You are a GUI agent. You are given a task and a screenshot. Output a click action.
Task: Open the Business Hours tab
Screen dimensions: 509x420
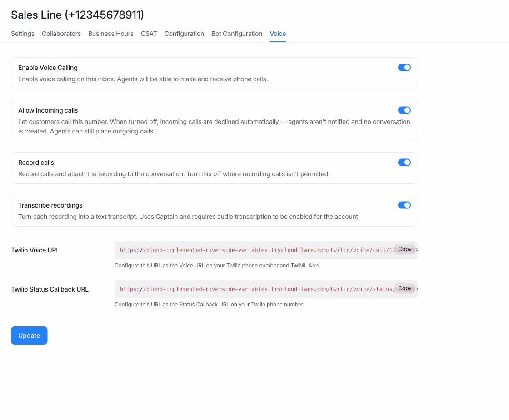[x=111, y=34]
